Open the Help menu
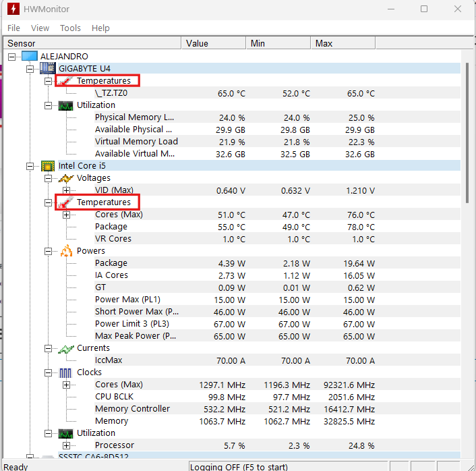 tap(100, 28)
